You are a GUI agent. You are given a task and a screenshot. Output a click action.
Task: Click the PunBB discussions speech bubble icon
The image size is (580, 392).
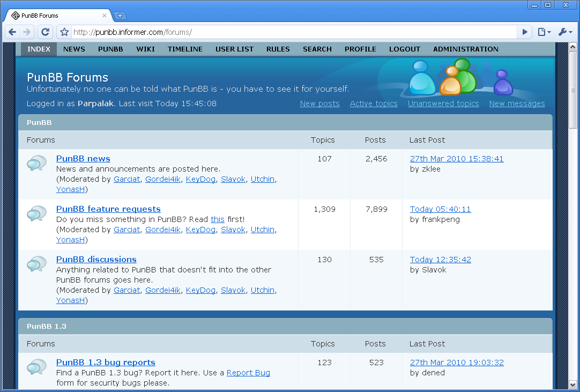click(36, 264)
